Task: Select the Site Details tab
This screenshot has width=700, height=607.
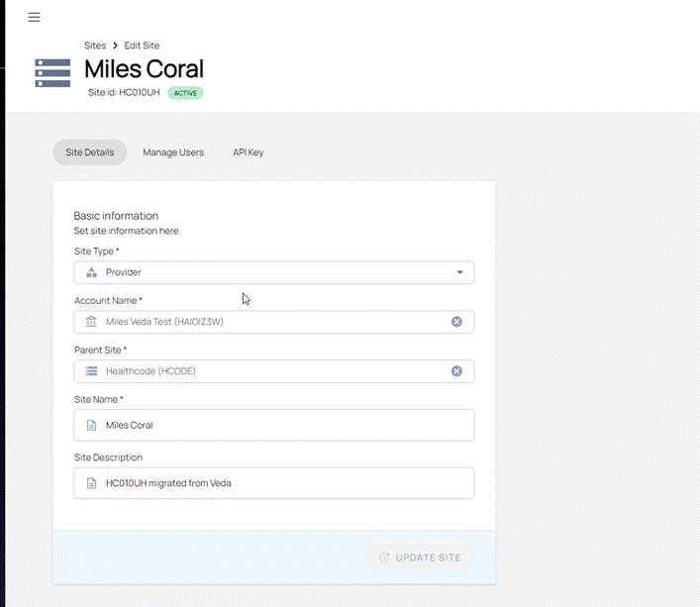Action: [90, 152]
